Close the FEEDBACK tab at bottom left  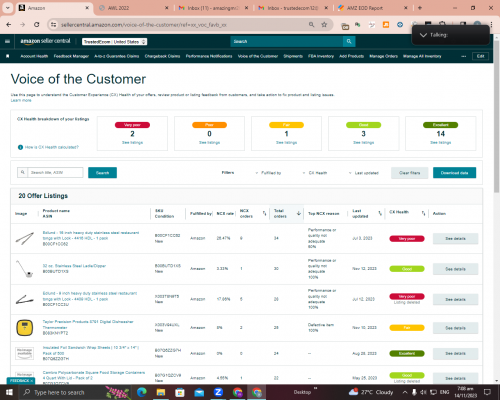click(x=32, y=380)
